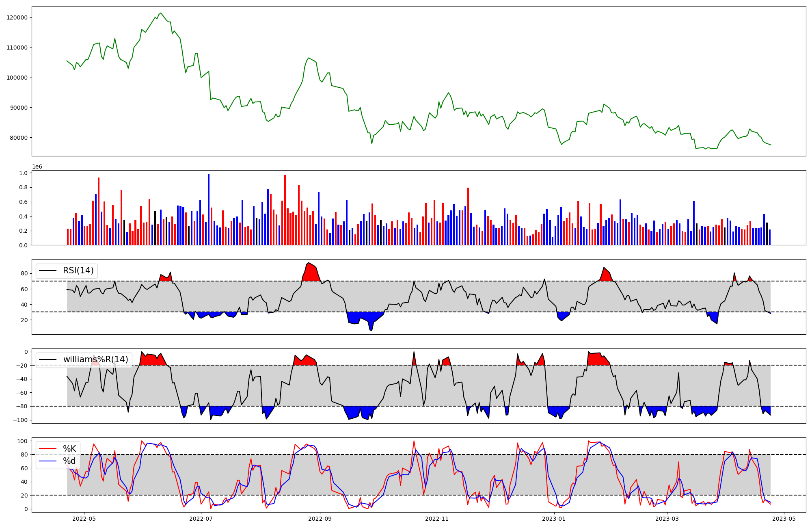
Task: Click the blue line sample beside %d
Action: click(48, 461)
